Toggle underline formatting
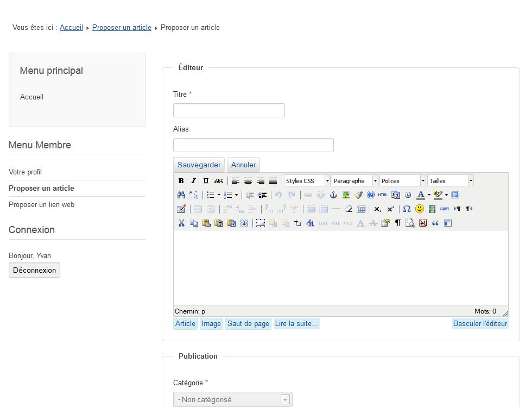Viewport: 532px width, 407px height. [x=206, y=181]
